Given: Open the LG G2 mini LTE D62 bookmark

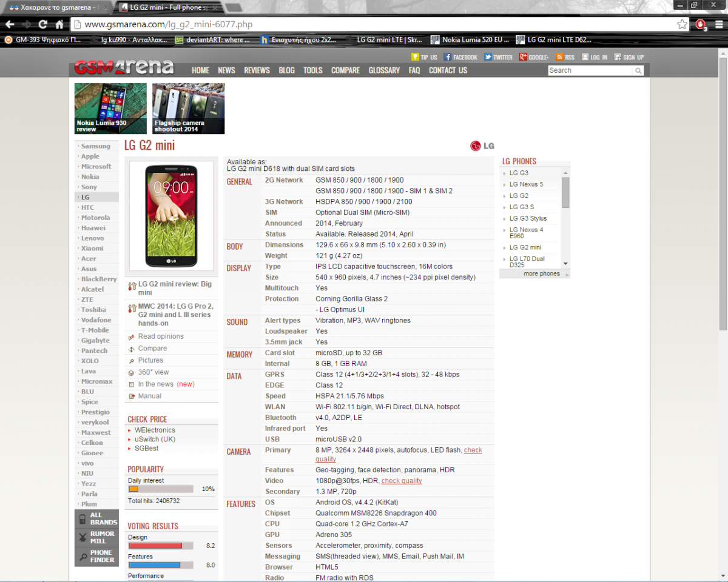Looking at the screenshot, I should point(554,40).
